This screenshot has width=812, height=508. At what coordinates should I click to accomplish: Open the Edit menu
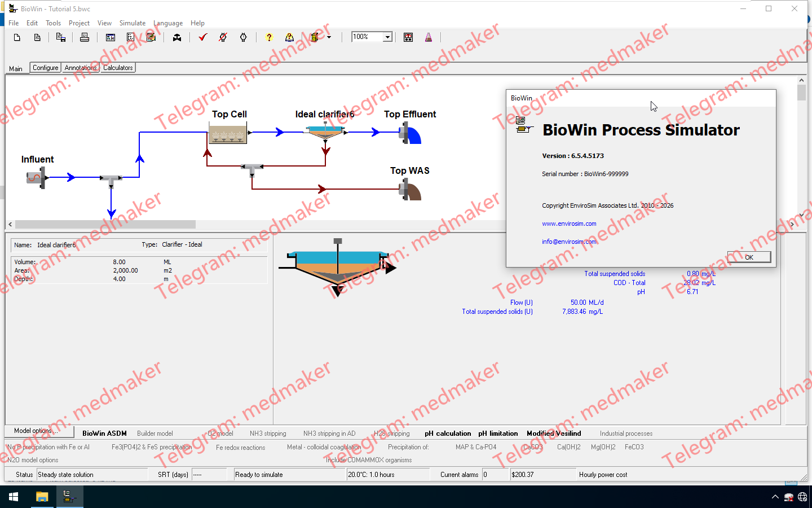[x=32, y=23]
